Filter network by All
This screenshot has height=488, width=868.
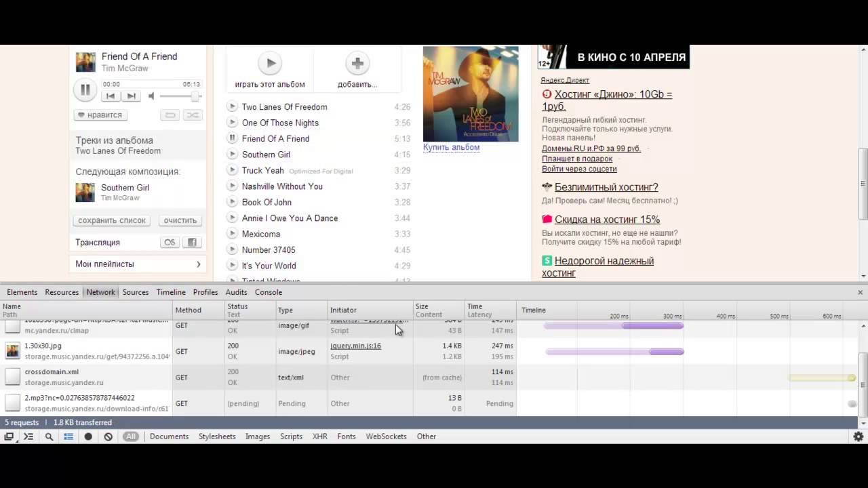click(x=131, y=436)
